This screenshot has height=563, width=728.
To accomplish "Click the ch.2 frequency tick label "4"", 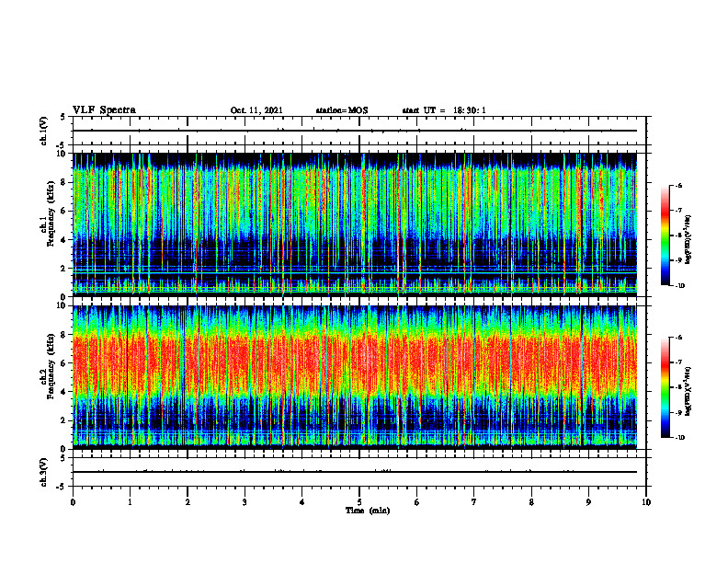I will (64, 392).
